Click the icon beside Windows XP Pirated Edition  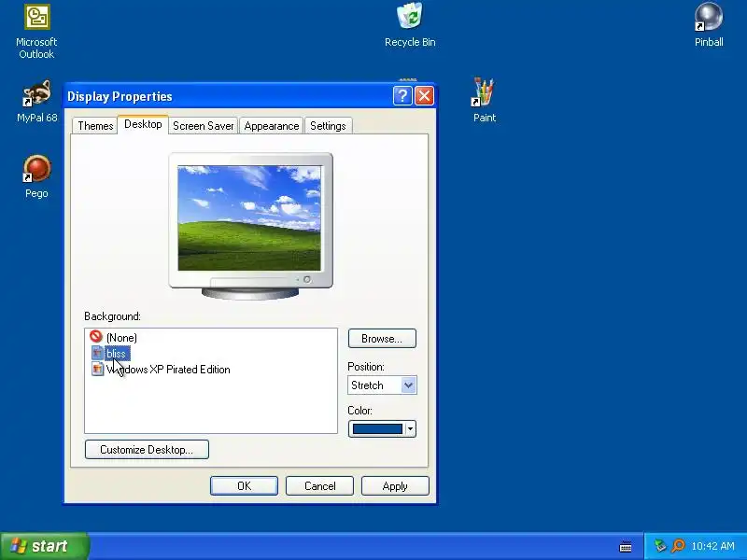coord(97,369)
